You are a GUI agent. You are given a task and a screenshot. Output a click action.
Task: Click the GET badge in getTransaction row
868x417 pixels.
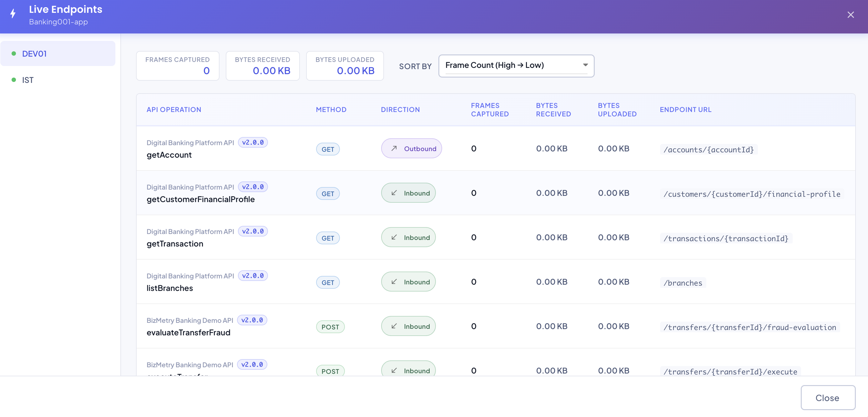click(x=327, y=238)
